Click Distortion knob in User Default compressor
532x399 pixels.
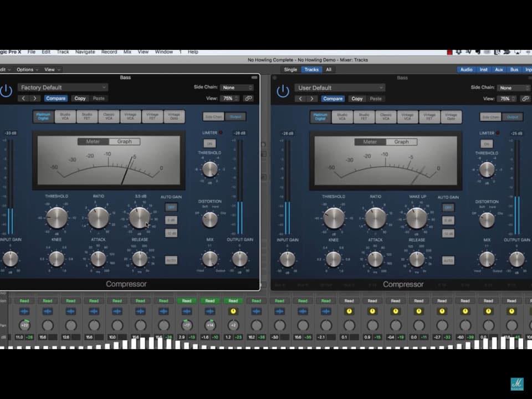pos(487,220)
